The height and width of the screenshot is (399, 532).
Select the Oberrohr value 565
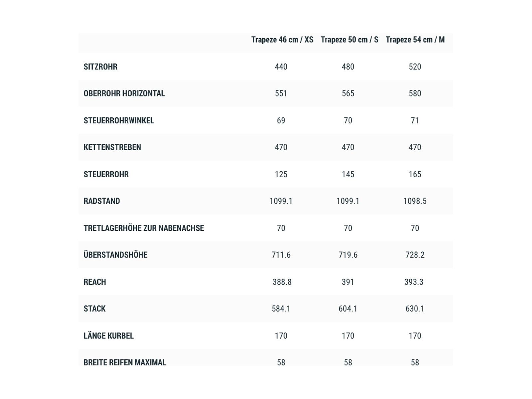tap(348, 93)
